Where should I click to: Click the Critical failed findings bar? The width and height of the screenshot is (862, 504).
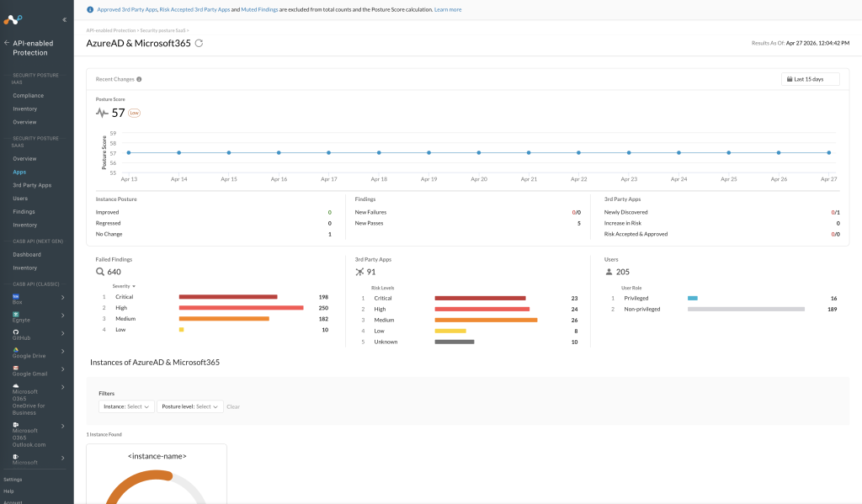click(x=228, y=297)
